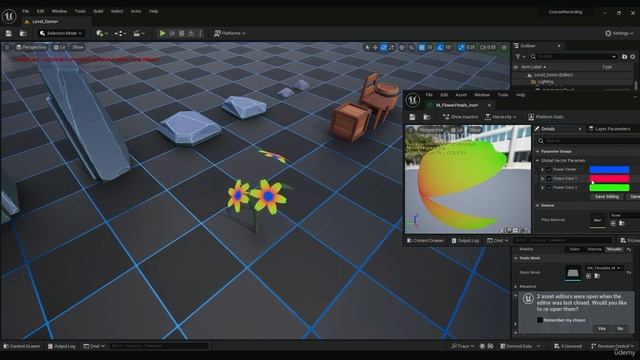Open the main viewport hamburger options menu
640x360 pixels.
coord(7,47)
